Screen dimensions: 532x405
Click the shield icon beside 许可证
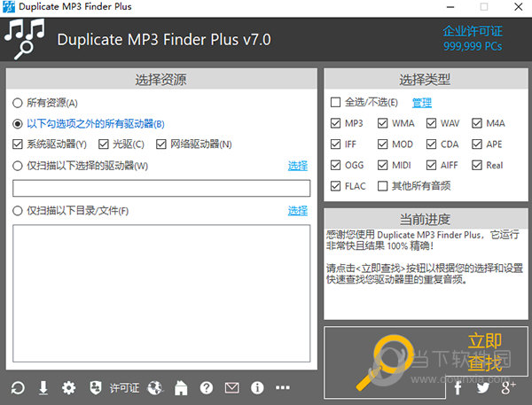coord(96,387)
